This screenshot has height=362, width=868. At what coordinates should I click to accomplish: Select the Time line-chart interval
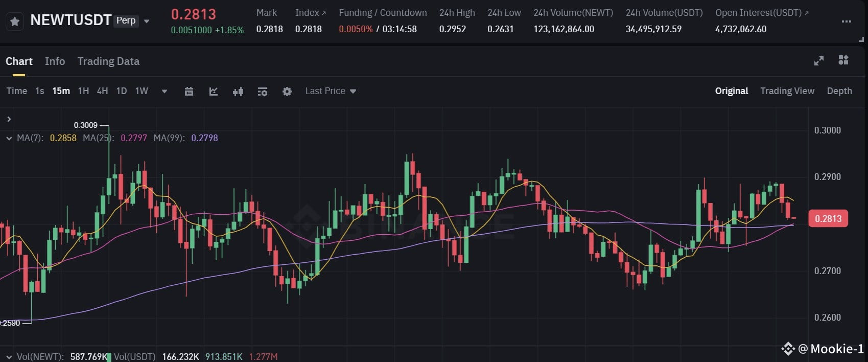pos(17,91)
